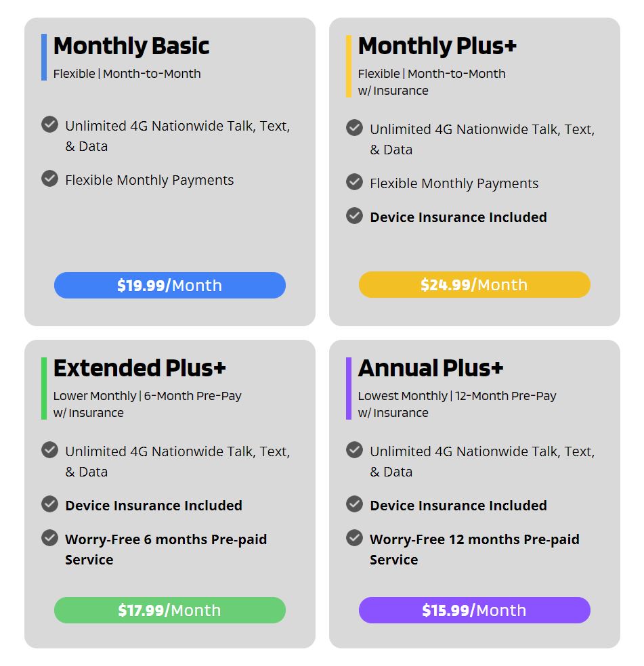This screenshot has width=644, height=666.
Task: Click checkmark next to Worry-Free 6 months Pre-paid Service
Action: [49, 537]
